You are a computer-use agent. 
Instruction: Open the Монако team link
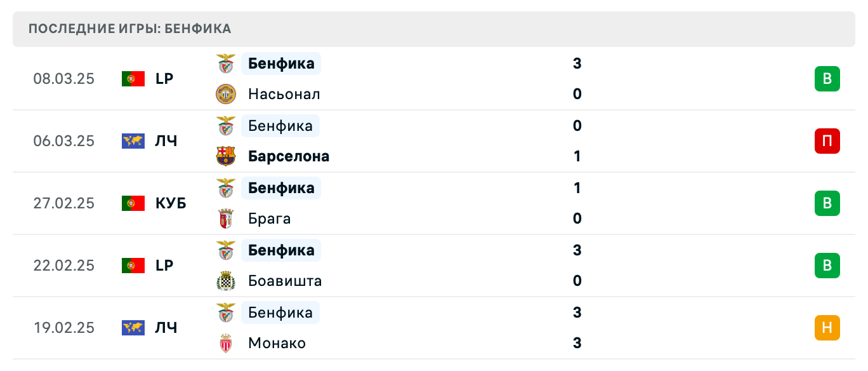[277, 343]
